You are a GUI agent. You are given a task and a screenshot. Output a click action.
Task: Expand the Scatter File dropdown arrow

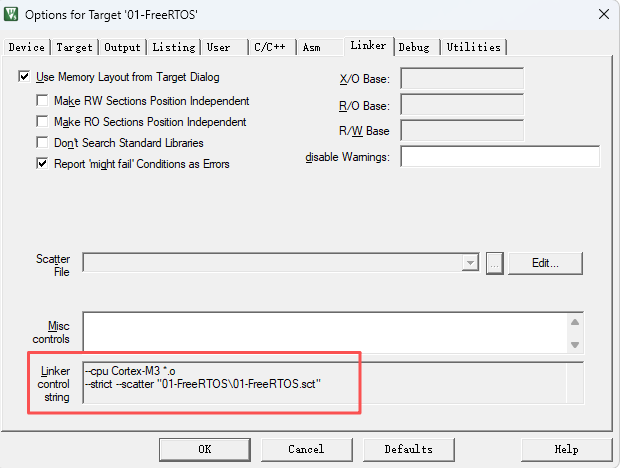point(470,263)
